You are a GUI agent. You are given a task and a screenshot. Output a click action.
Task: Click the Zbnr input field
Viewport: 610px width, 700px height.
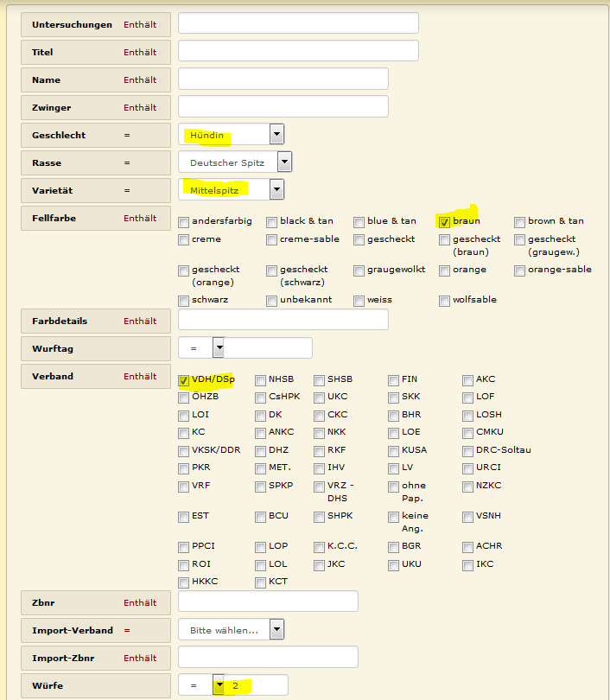click(x=268, y=601)
